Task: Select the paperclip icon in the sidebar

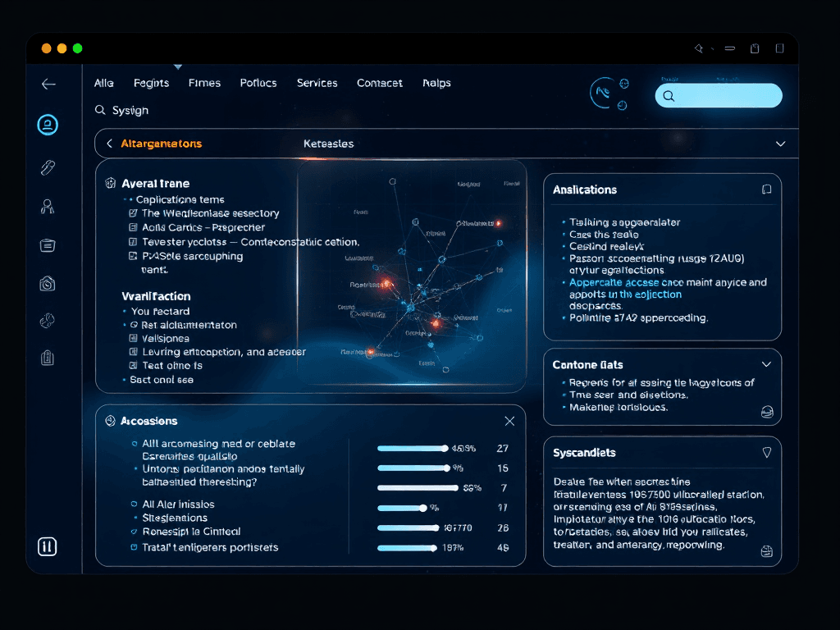Action: (x=48, y=167)
